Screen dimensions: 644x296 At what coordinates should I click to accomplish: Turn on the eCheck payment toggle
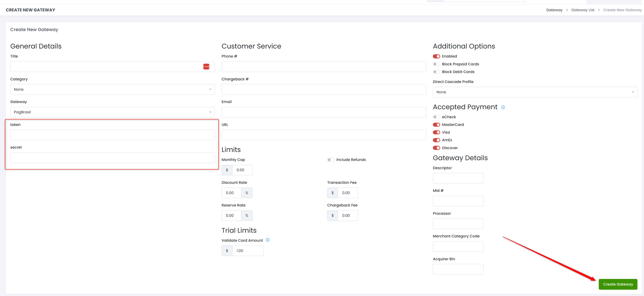point(436,117)
